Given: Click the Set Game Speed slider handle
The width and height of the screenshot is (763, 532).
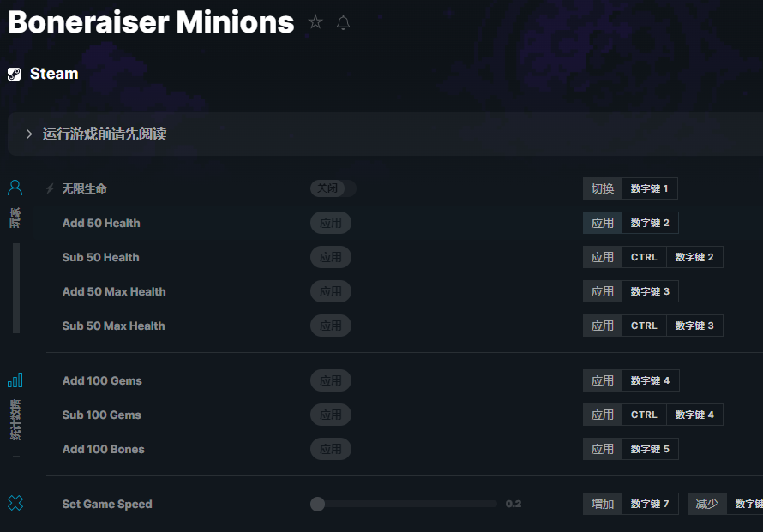Looking at the screenshot, I should point(318,504).
